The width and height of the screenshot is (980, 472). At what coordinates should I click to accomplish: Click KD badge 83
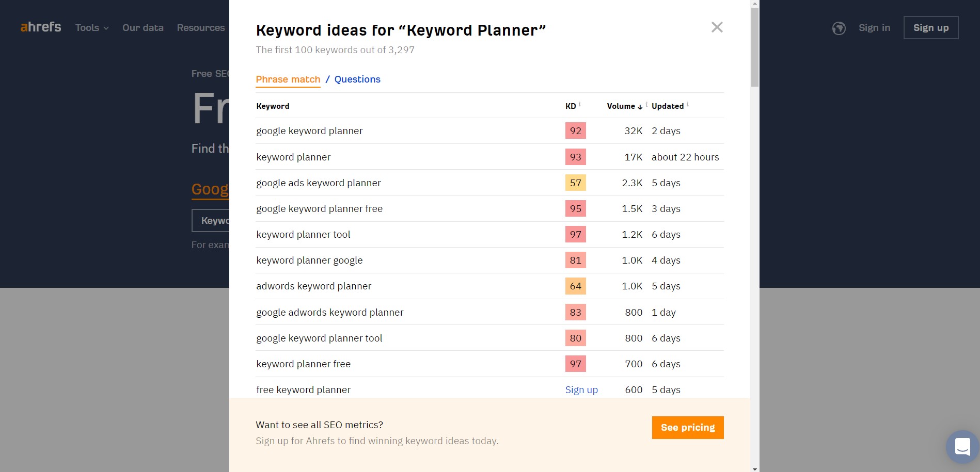[x=576, y=313]
